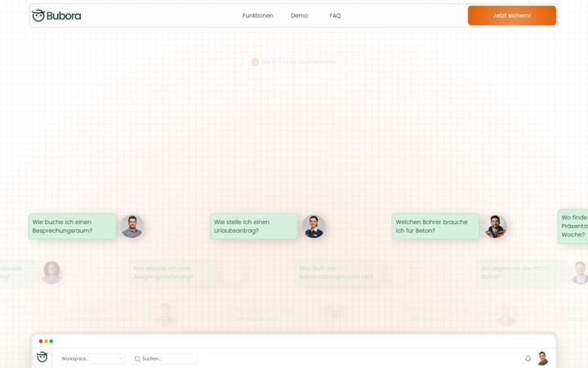The height and width of the screenshot is (368, 588).
Task: Click the magnifier icon in search field
Action: click(137, 359)
